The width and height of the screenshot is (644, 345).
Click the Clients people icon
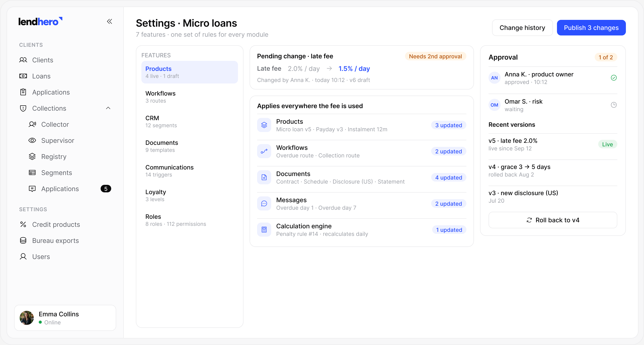(x=23, y=60)
